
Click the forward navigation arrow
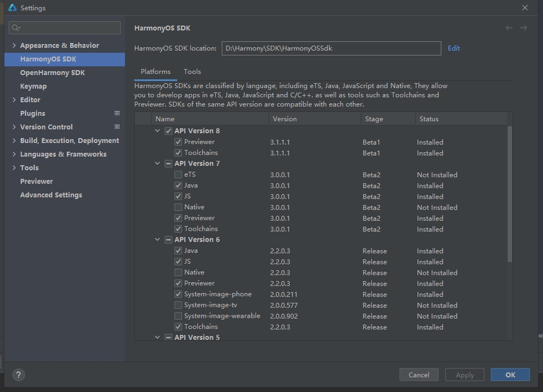pos(523,28)
